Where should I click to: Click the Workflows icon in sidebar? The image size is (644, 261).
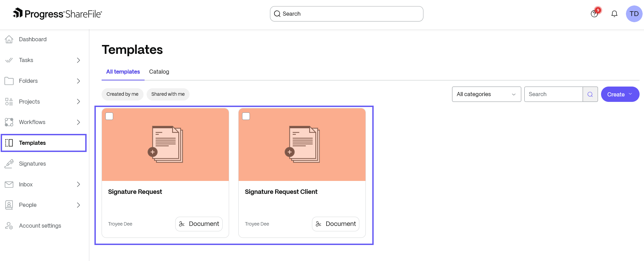coord(9,122)
